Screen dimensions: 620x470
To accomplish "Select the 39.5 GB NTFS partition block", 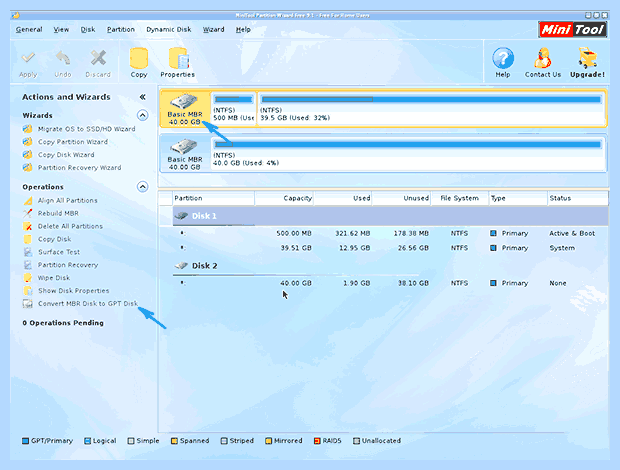I will (431, 109).
